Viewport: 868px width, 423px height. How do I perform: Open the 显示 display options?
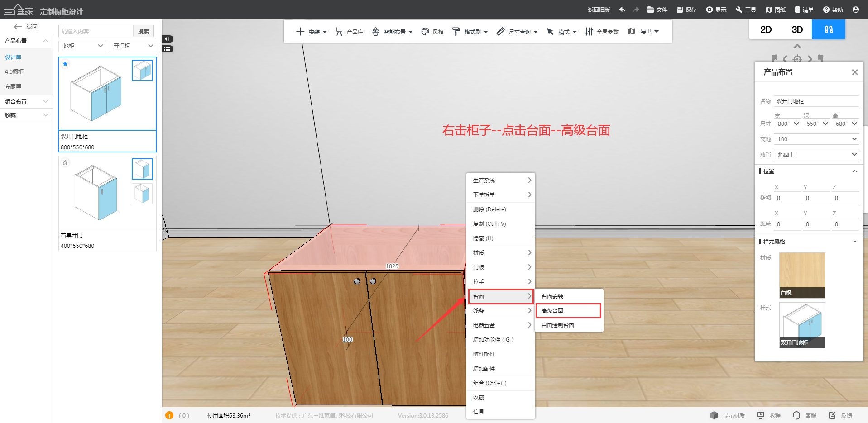pos(716,10)
